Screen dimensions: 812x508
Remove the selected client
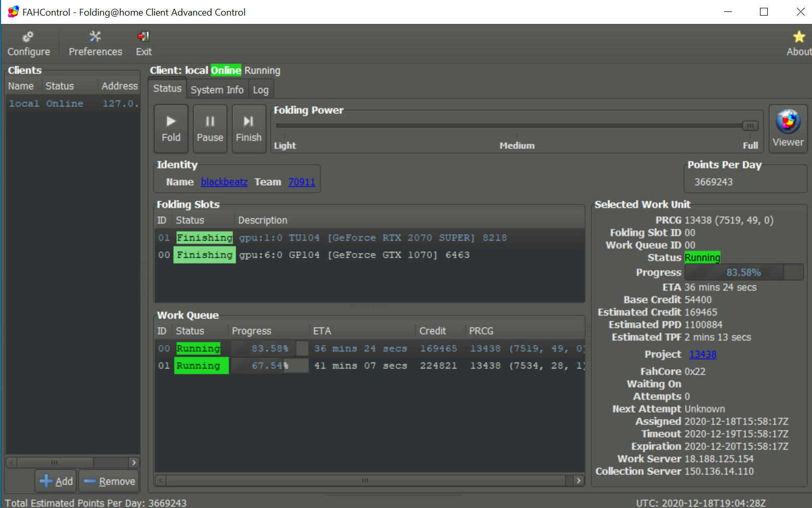109,481
